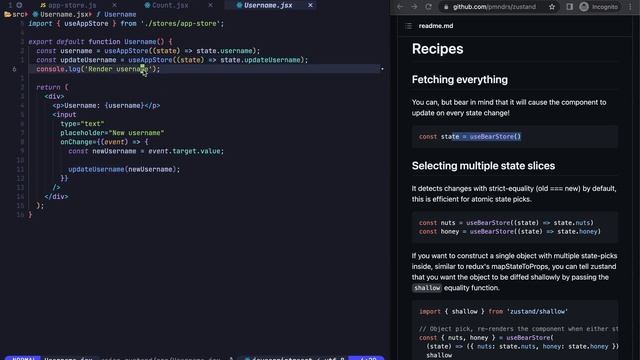Select the Username.jsx editor tab
The width and height of the screenshot is (640, 360).
[x=268, y=5]
